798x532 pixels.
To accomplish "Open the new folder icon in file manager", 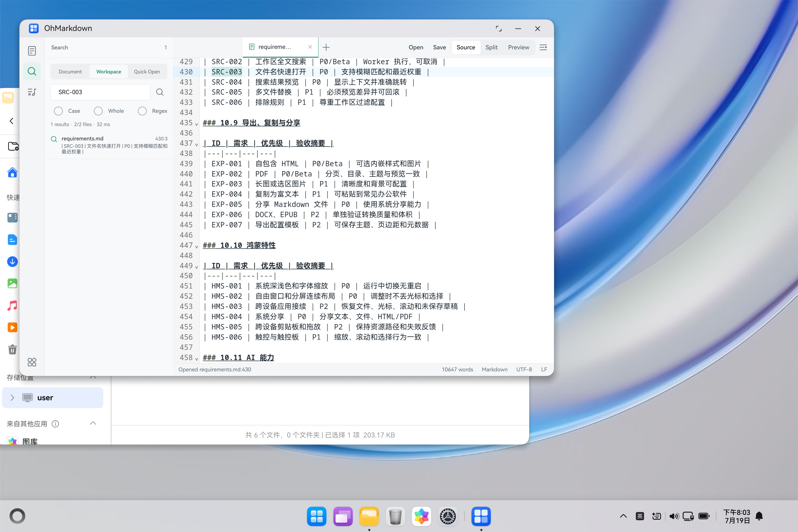I will tap(13, 146).
